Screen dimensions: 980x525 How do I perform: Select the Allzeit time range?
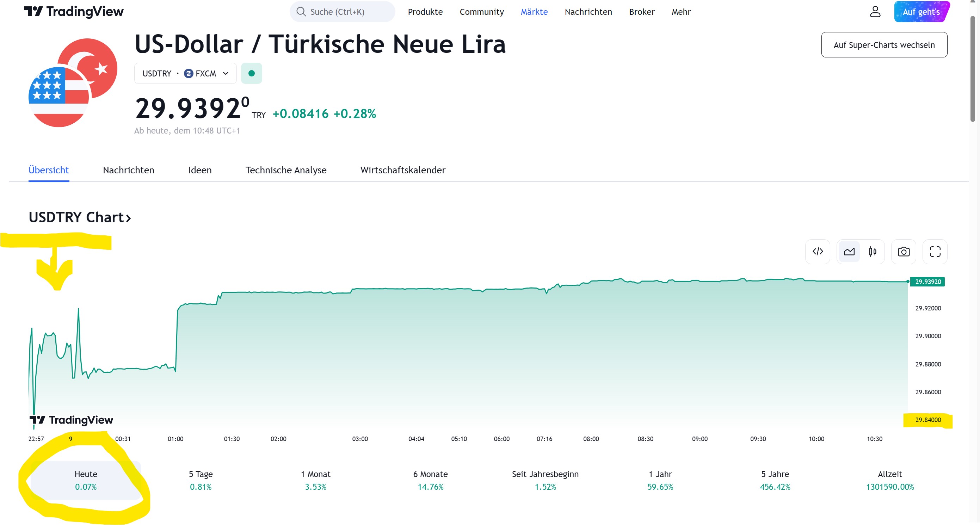(890, 480)
